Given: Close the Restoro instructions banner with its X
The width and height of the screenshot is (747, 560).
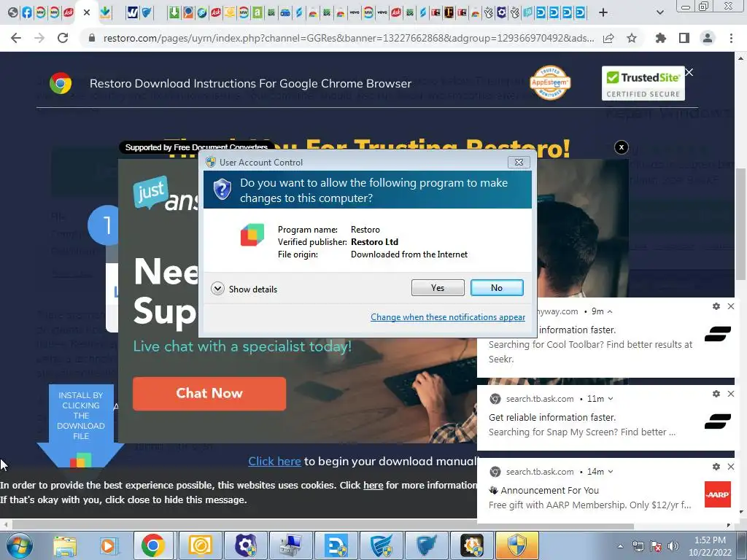Looking at the screenshot, I should click(689, 72).
